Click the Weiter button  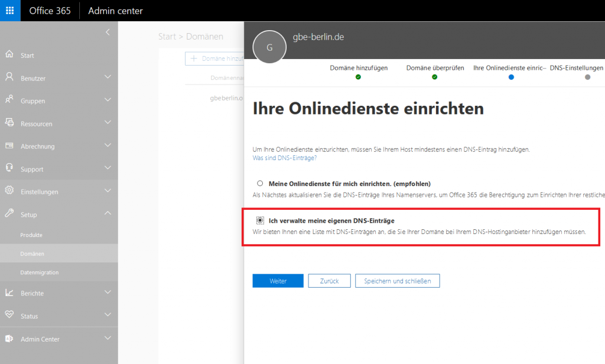(x=278, y=281)
